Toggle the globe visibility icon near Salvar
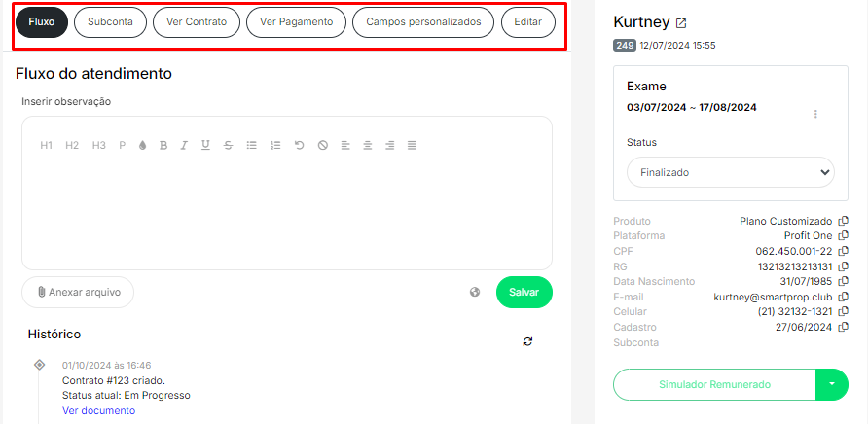The width and height of the screenshot is (868, 424). pyautogui.click(x=475, y=292)
